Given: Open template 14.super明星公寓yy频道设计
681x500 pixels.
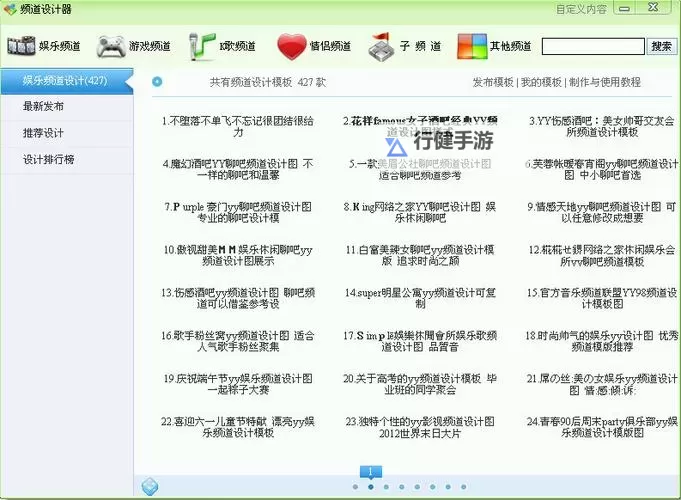Looking at the screenshot, I should pos(420,298).
